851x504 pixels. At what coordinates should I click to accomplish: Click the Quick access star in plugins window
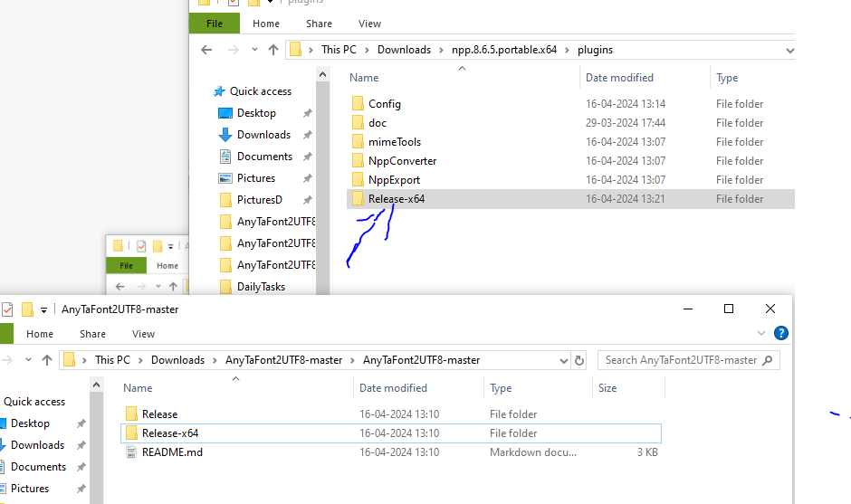[x=219, y=91]
